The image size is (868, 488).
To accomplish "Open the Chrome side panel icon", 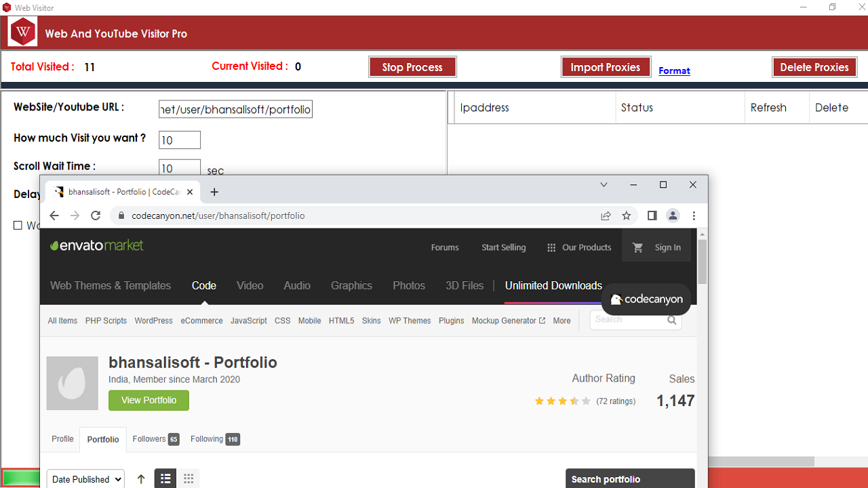I will tap(652, 216).
